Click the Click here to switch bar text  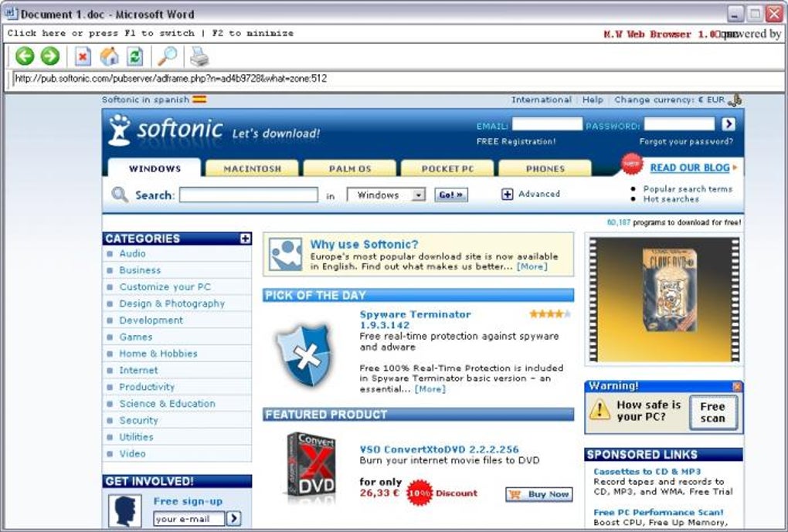(150, 33)
